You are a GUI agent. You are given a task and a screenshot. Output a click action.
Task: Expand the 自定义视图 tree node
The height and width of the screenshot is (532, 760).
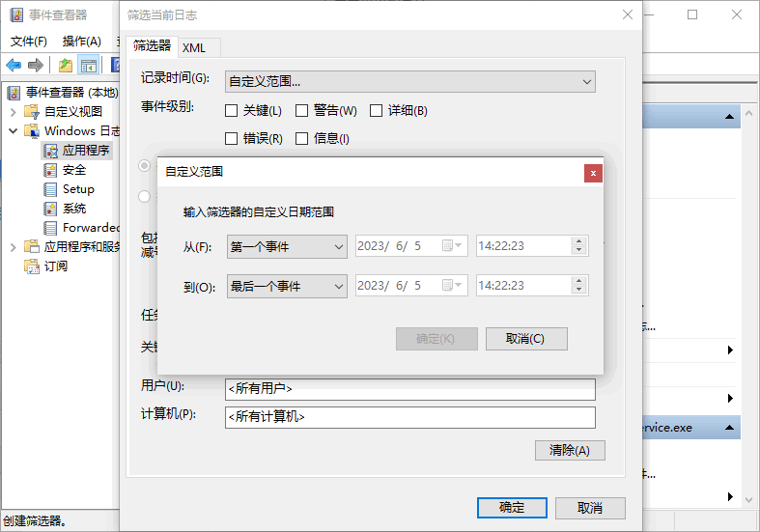14,112
